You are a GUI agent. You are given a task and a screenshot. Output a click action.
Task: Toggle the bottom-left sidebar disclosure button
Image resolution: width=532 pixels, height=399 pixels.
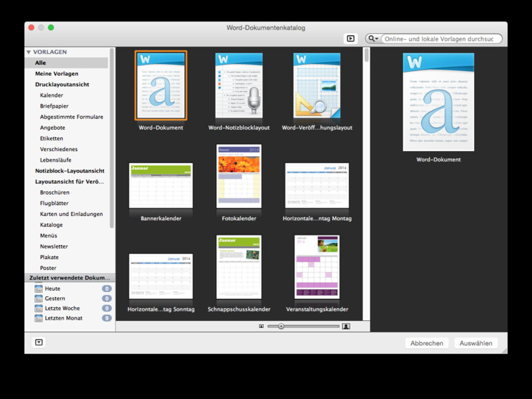(39, 342)
